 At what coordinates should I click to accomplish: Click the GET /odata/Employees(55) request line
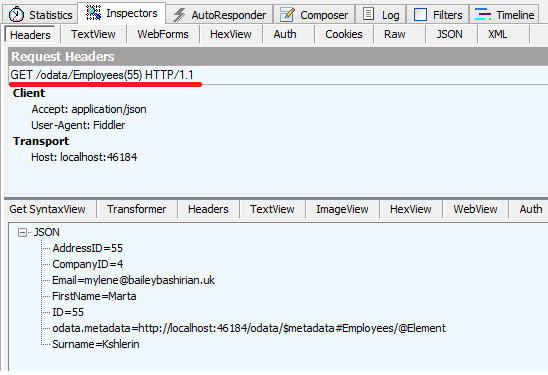click(102, 75)
